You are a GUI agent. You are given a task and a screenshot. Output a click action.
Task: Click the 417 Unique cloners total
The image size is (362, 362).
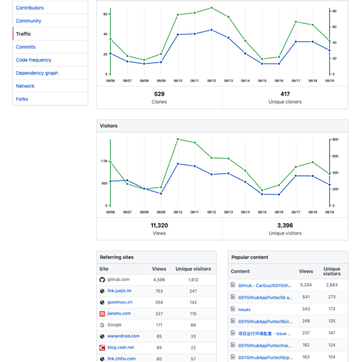285,94
